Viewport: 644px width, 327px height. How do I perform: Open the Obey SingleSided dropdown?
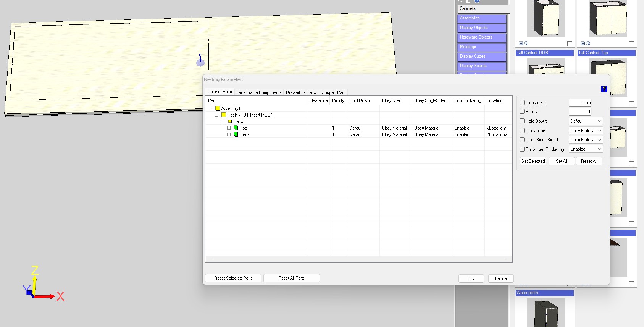point(586,140)
